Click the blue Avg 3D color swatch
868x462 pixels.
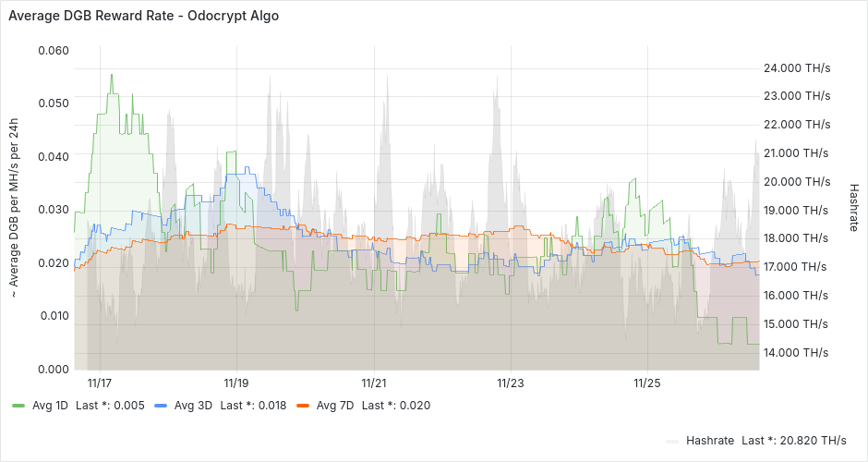(x=161, y=405)
